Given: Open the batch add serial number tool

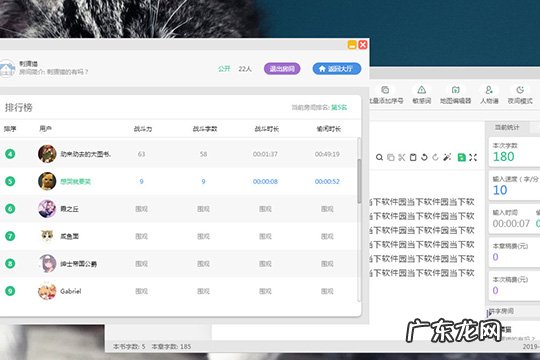Looking at the screenshot, I should click(385, 95).
